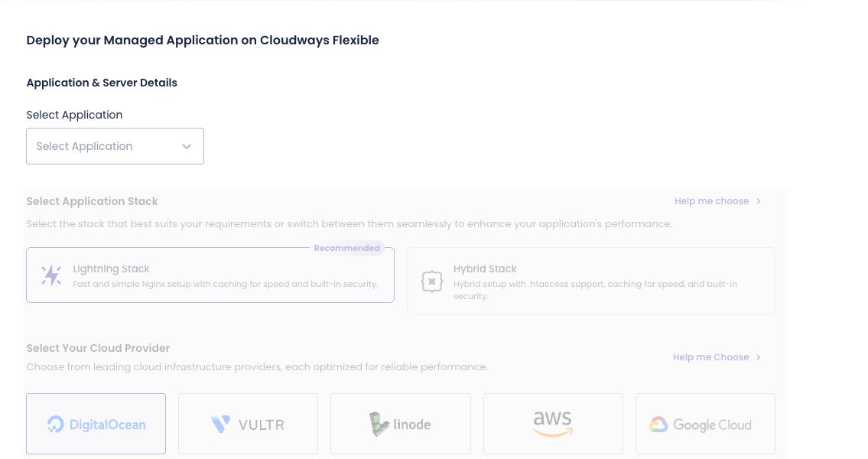Click the Select Application Stack heading

[92, 201]
